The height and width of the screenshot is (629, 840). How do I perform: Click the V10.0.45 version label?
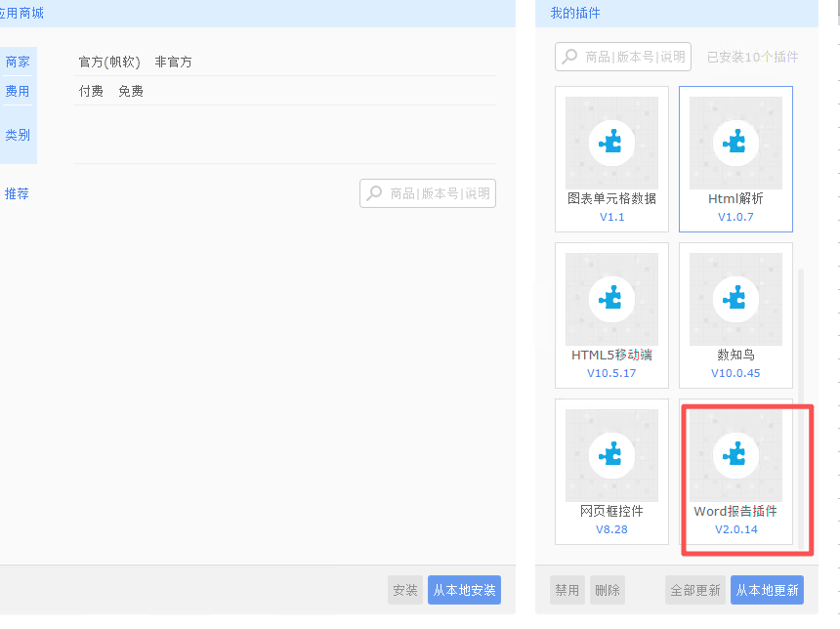(x=735, y=373)
